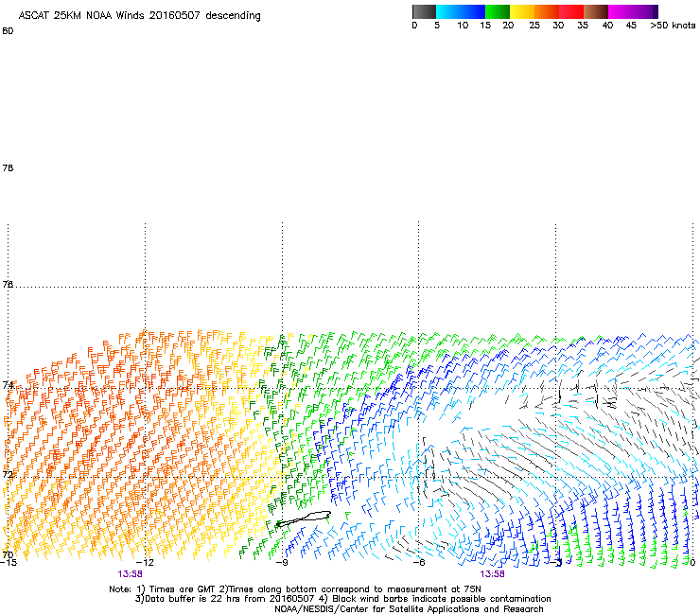Click the purple 13:58 time near -3 longitude
This screenshot has height=615, width=700.
(x=492, y=574)
